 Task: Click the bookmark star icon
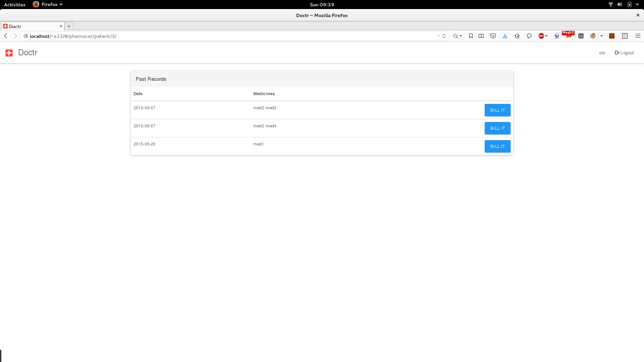pos(471,36)
